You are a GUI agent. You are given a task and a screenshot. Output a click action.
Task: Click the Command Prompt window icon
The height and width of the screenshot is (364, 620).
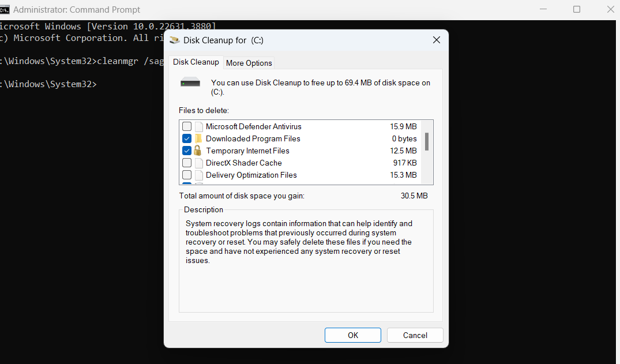pos(5,9)
